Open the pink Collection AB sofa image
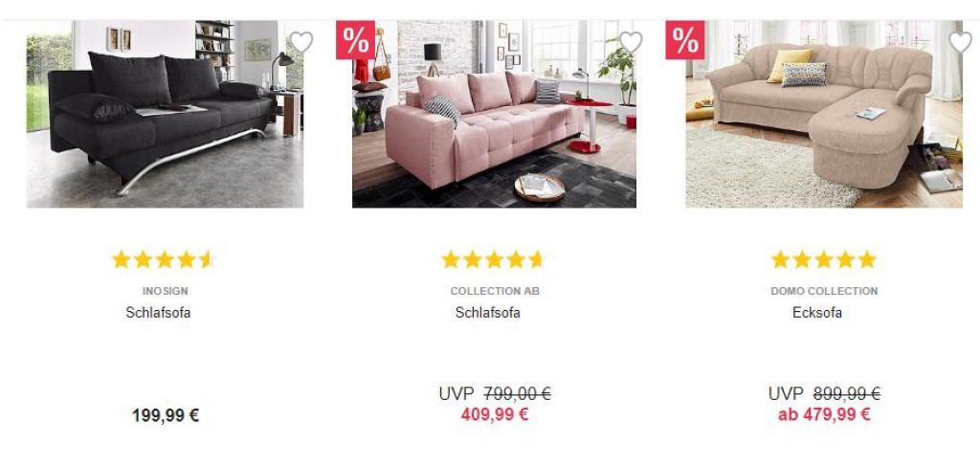Screen dimensions: 980x466 (x=495, y=114)
